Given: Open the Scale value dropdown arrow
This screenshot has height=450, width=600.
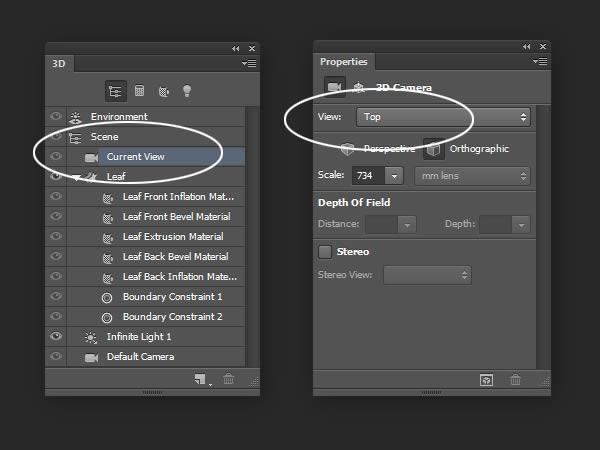Looking at the screenshot, I should pos(394,176).
